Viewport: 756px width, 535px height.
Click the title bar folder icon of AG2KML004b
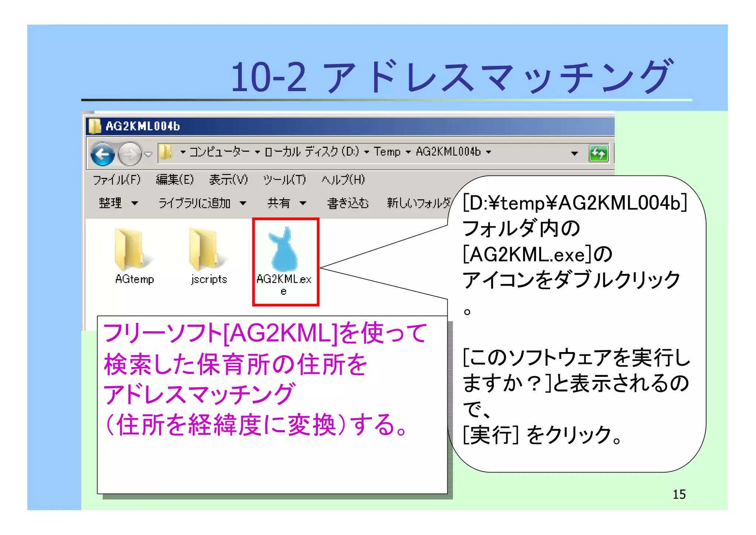95,126
